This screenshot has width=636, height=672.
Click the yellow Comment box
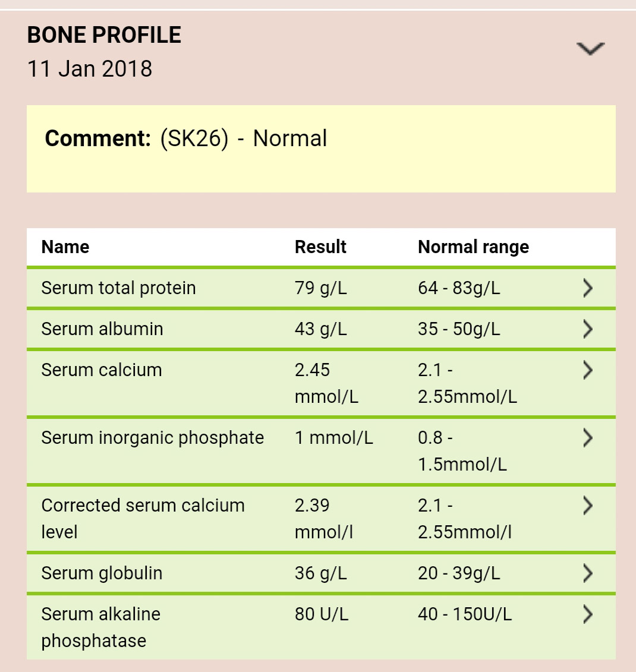tap(321, 149)
